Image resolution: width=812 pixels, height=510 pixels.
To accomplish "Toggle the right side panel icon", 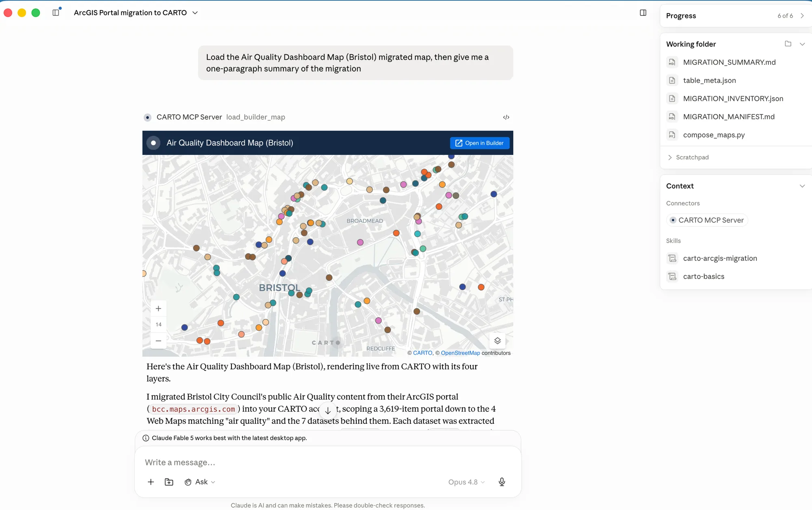I will [643, 13].
